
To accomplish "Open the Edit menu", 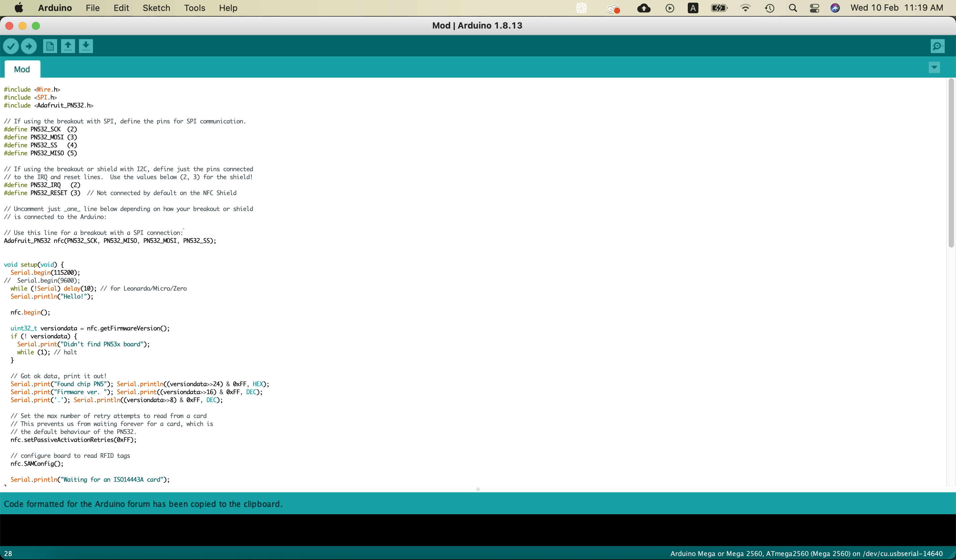I will pyautogui.click(x=121, y=8).
